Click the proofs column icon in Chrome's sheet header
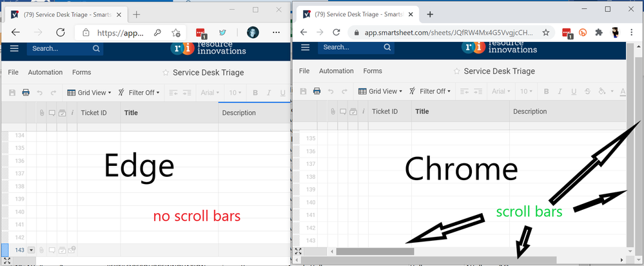644x266 pixels. (353, 112)
